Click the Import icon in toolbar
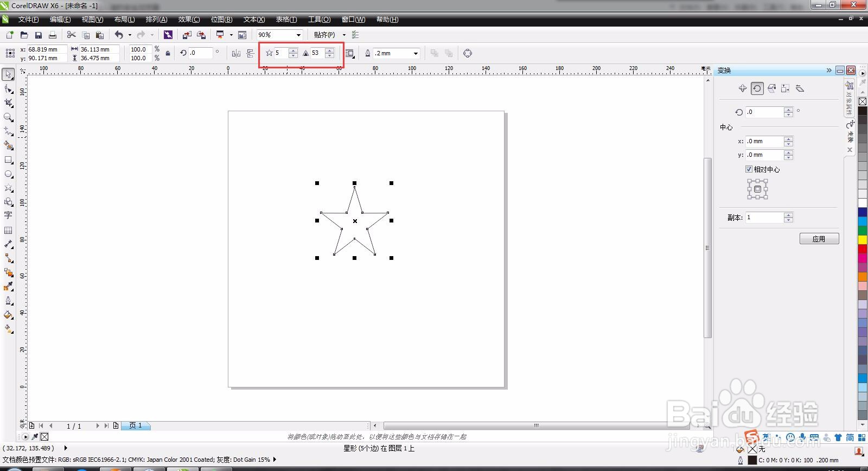This screenshot has width=868, height=471. [187, 35]
